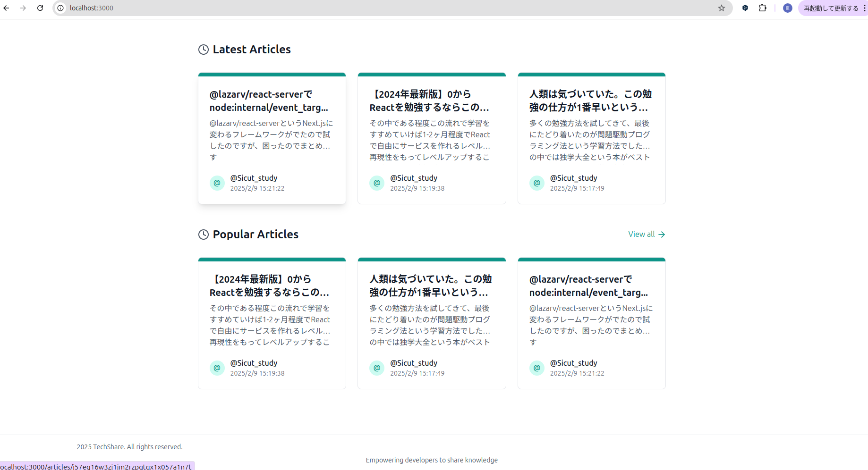This screenshot has height=470, width=868.
Task: Open Popular article titled 人類は気づいていた
Action: point(431,286)
